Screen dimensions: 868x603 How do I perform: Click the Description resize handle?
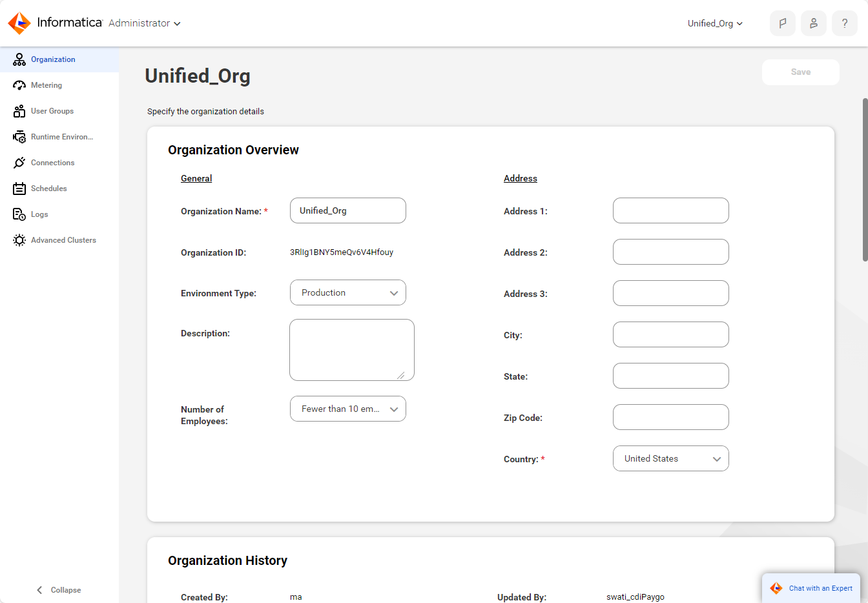pos(401,375)
